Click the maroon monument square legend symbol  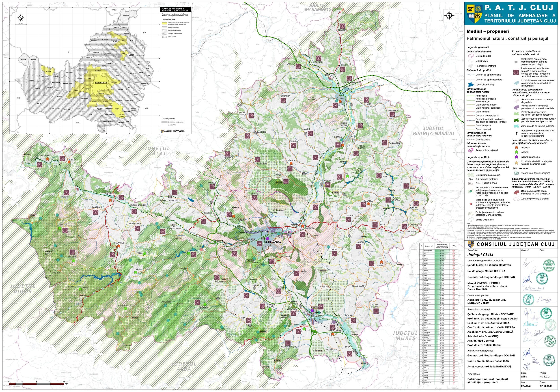tap(516, 72)
